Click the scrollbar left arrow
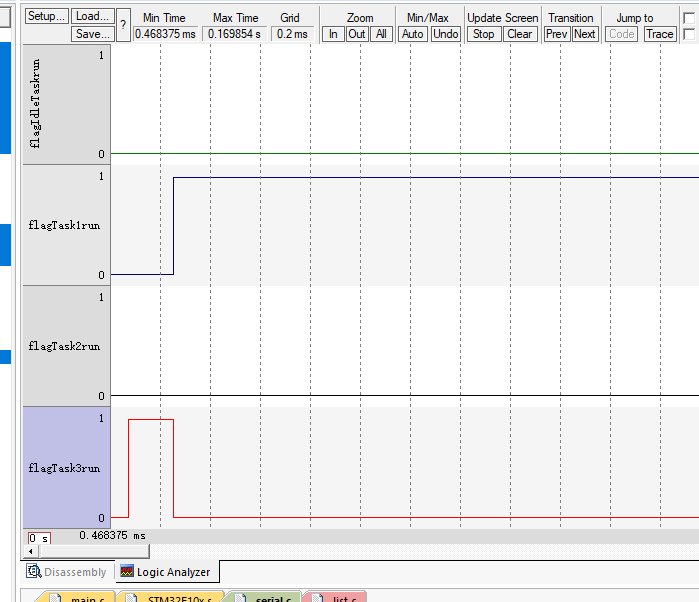This screenshot has height=602, width=699. point(30,552)
